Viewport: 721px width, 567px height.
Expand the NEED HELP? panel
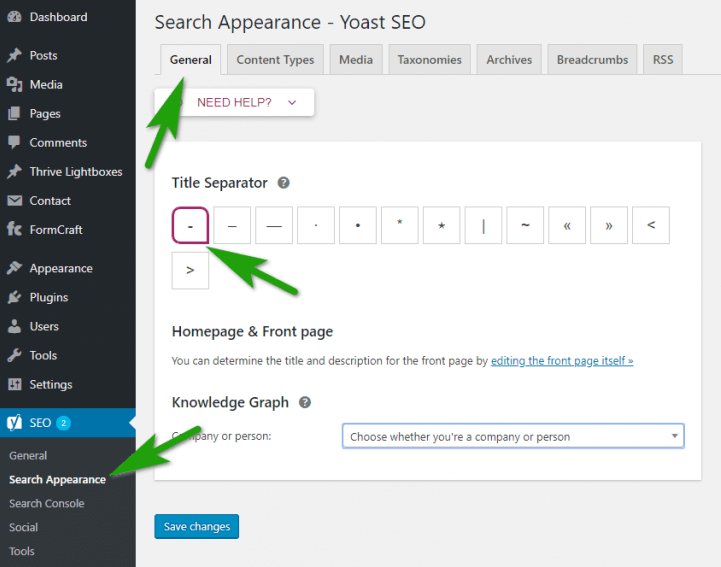pyautogui.click(x=235, y=102)
